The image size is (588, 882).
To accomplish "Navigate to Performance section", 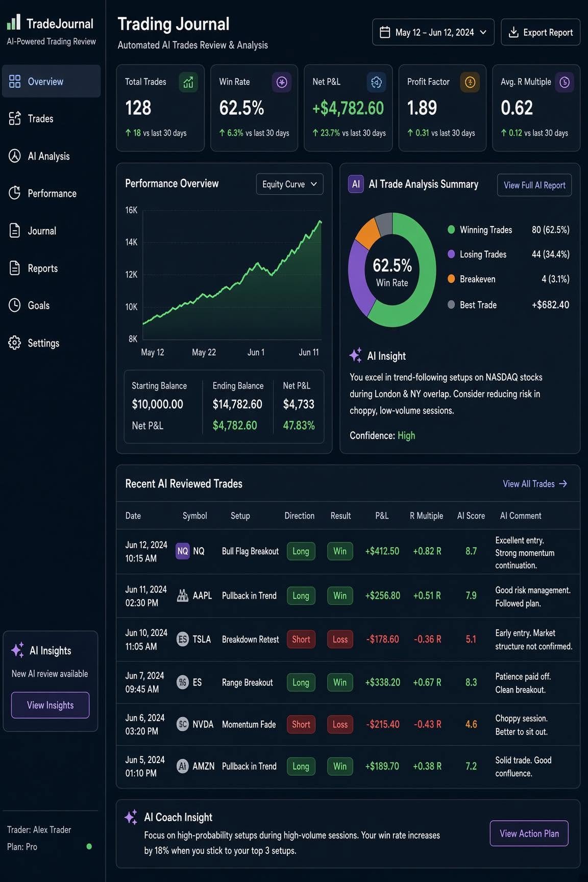I will [x=51, y=193].
